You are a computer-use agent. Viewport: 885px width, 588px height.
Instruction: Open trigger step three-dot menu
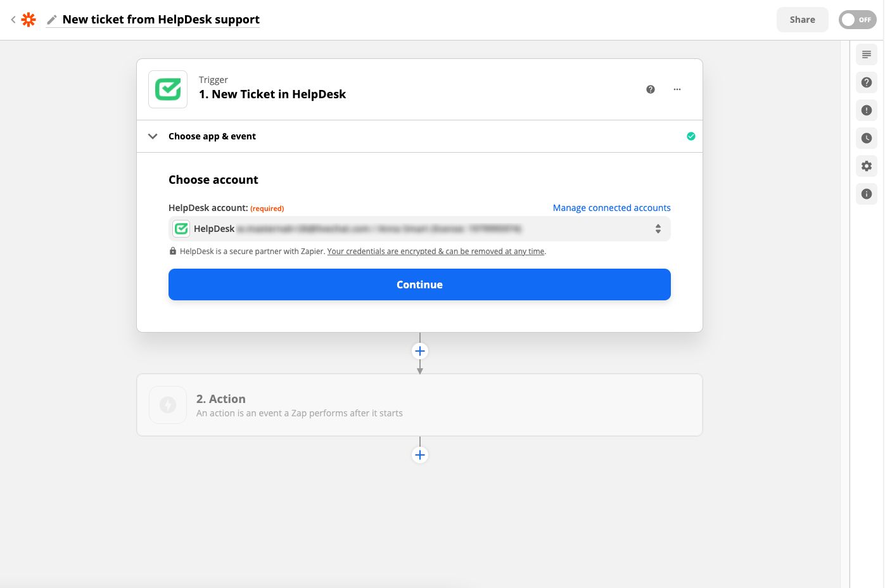coord(677,89)
